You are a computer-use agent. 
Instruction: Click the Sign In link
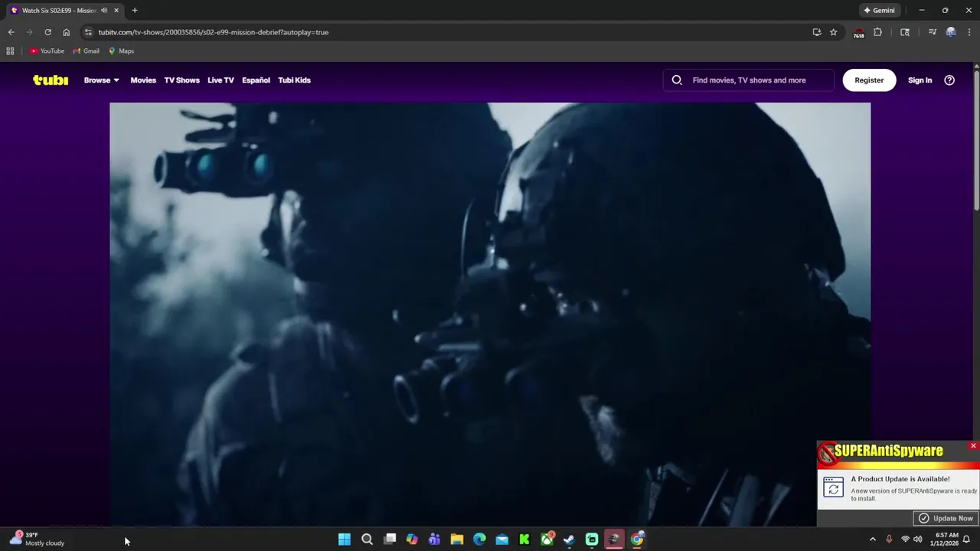(920, 80)
